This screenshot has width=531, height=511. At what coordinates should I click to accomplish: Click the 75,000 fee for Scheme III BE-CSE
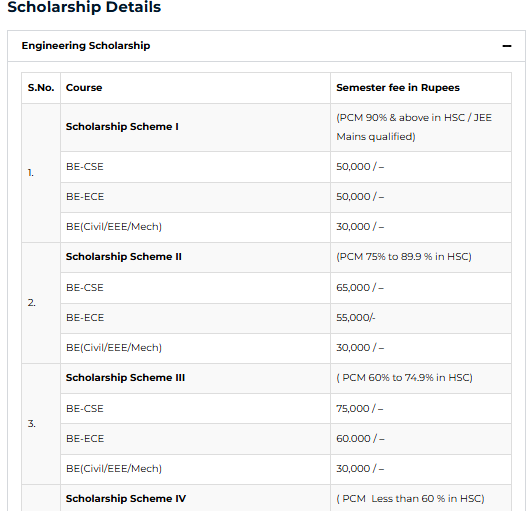click(360, 409)
